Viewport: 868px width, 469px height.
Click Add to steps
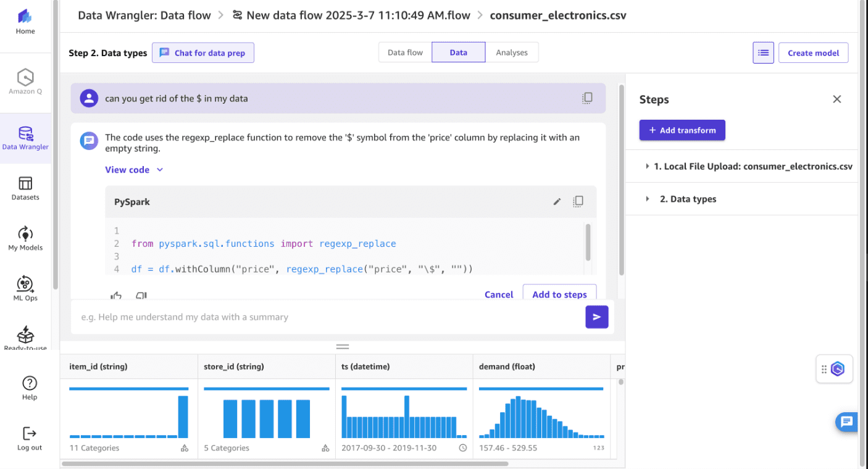point(559,294)
